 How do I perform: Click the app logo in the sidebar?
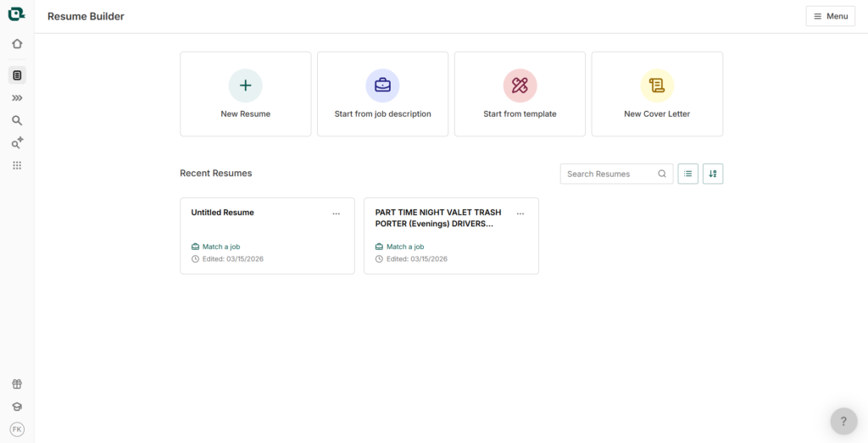click(17, 14)
